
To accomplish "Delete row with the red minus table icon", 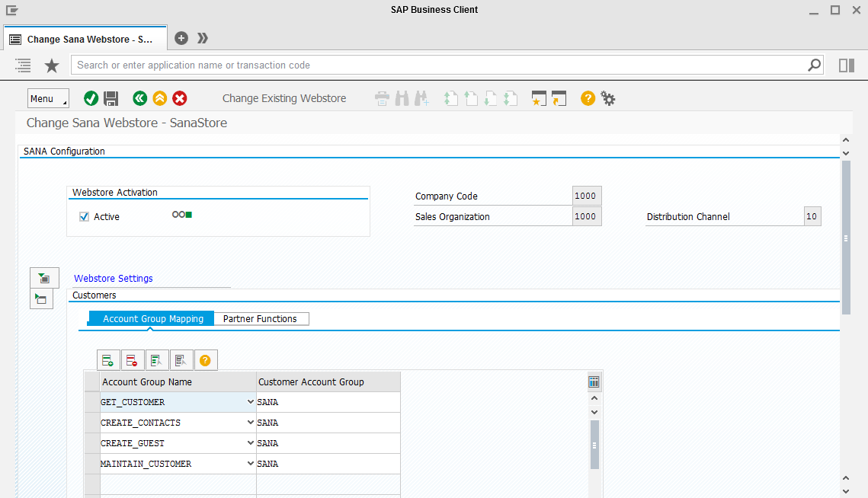I will [132, 360].
